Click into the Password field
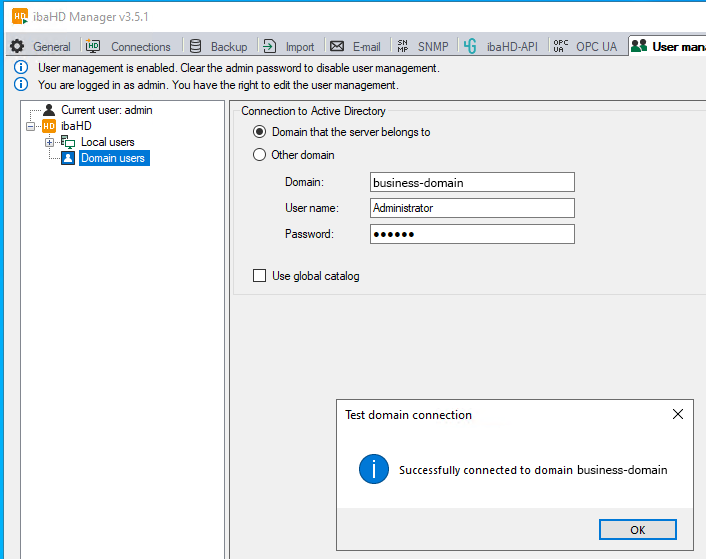The image size is (706, 559). [x=472, y=234]
